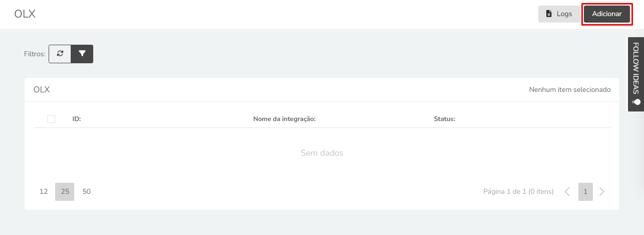Go to the previous page arrow

tap(567, 191)
